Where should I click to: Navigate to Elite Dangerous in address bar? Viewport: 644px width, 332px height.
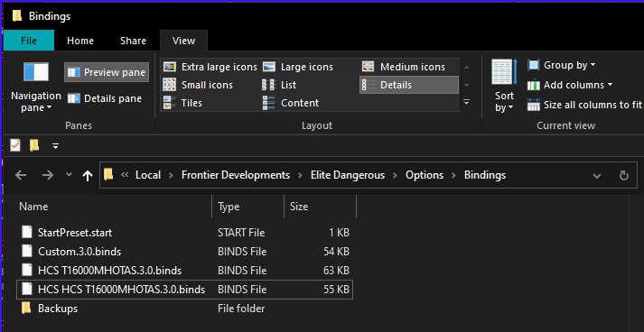click(348, 175)
